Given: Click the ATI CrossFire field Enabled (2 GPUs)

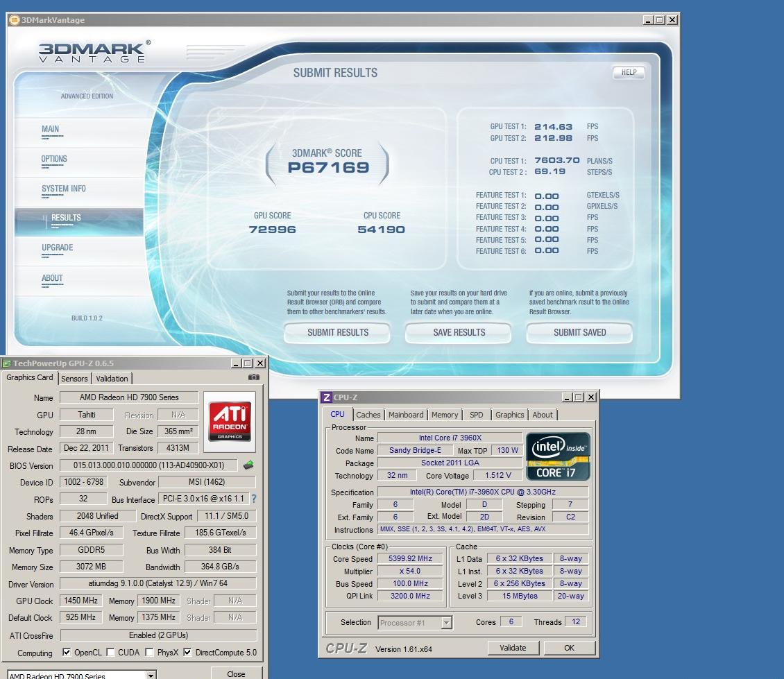Looking at the screenshot, I should click(158, 635).
